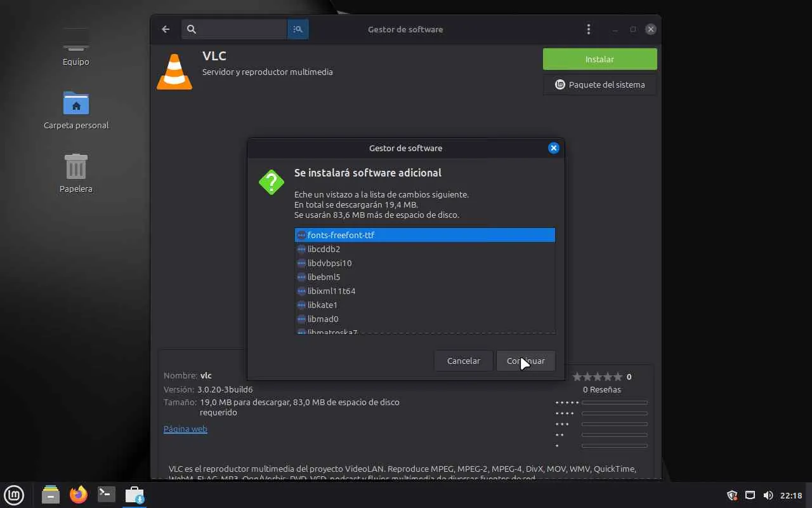Select fonts-freefont-ttf in the package list
This screenshot has height=508, width=812.
point(425,235)
